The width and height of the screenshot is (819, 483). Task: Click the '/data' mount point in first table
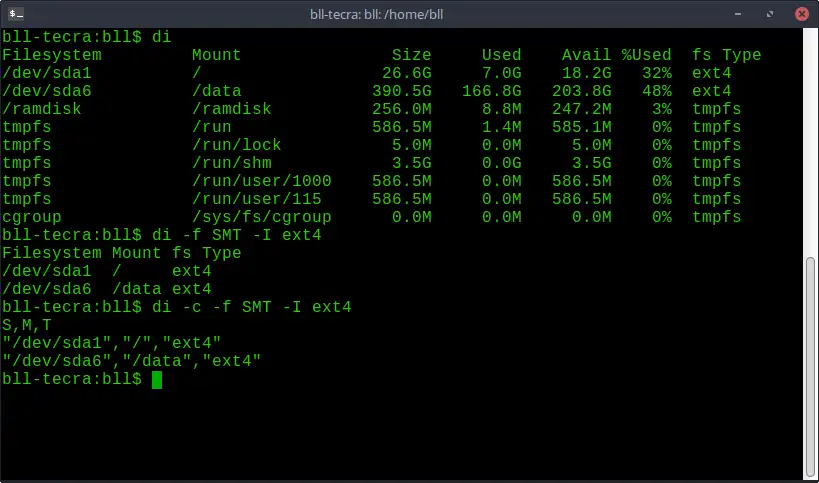pos(216,91)
